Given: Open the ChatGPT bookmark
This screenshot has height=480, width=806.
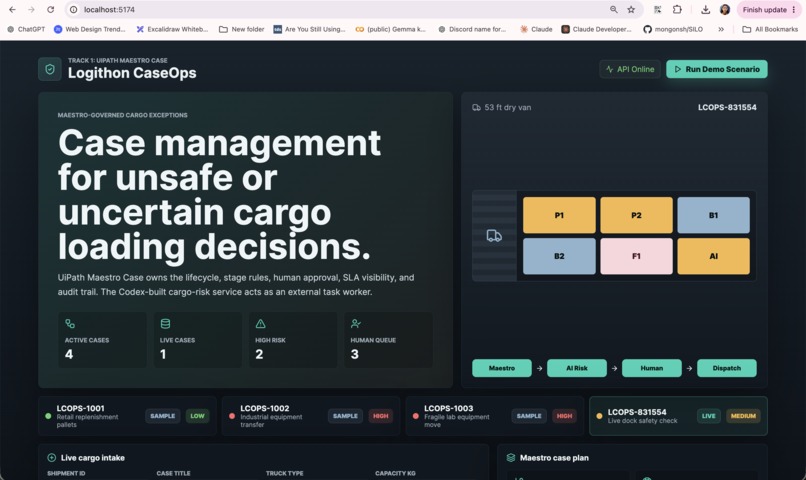Looking at the screenshot, I should pyautogui.click(x=26, y=29).
